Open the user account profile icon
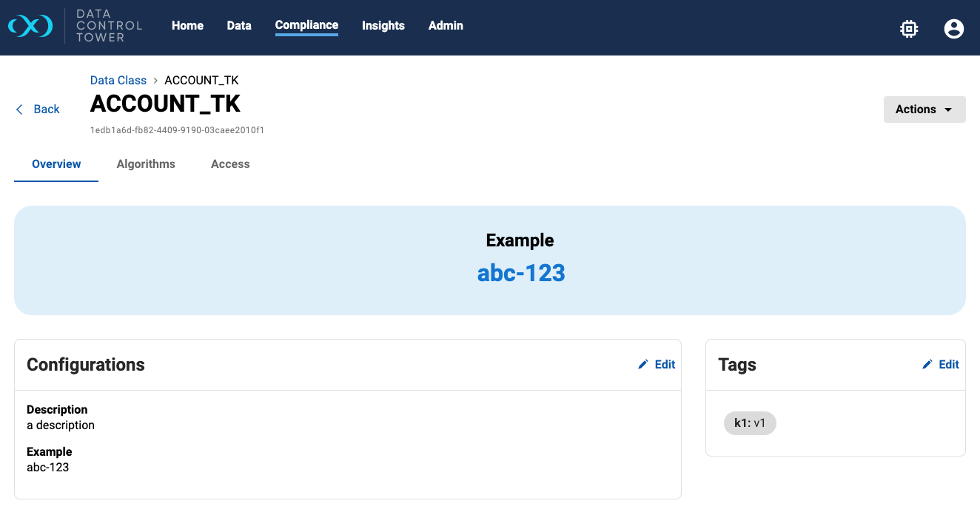This screenshot has height=532, width=980. (953, 29)
